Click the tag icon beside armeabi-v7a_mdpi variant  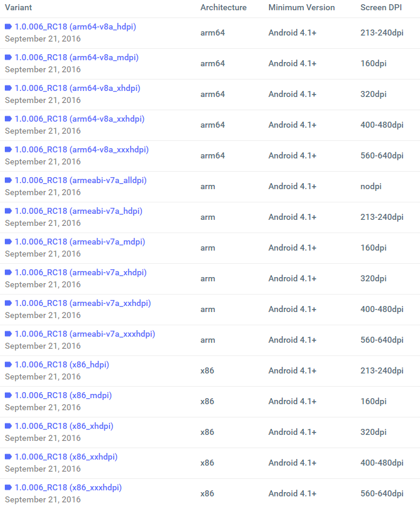click(x=8, y=242)
